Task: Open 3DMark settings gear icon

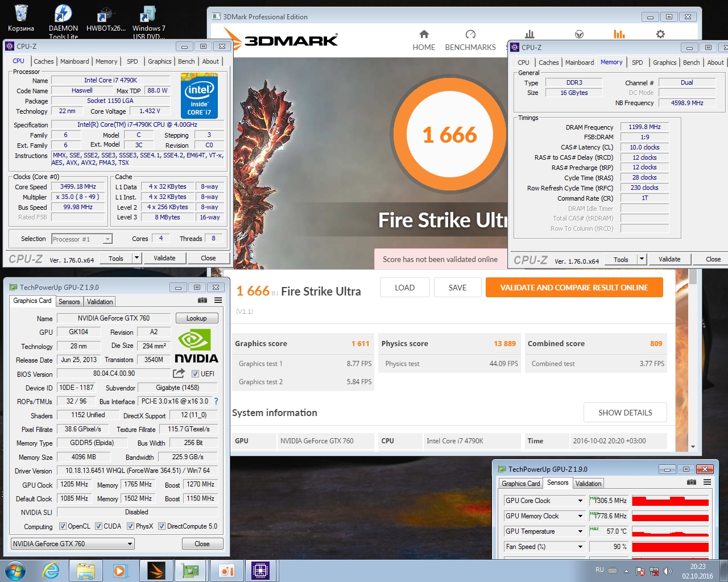Action: pyautogui.click(x=660, y=34)
